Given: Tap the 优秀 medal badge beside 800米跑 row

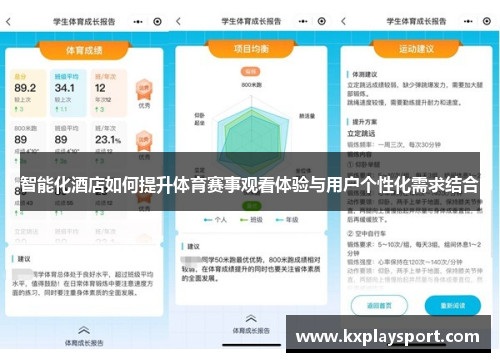Looking at the screenshot, I should [144, 141].
